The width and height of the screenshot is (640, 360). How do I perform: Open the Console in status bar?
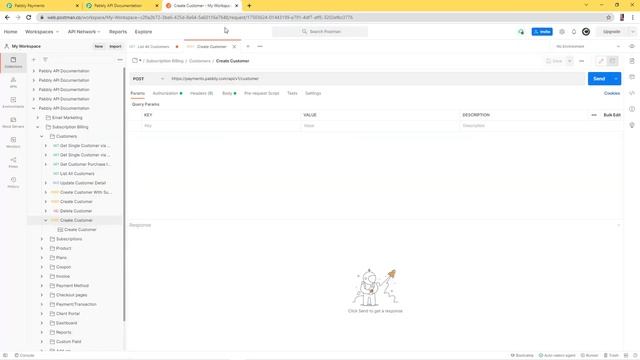tap(24, 355)
